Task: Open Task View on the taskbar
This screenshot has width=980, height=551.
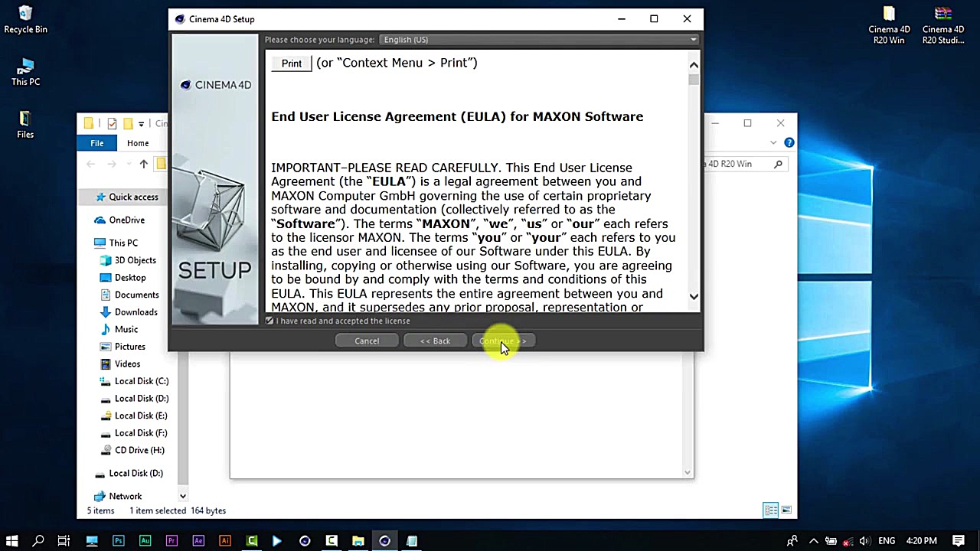Action: tap(64, 541)
